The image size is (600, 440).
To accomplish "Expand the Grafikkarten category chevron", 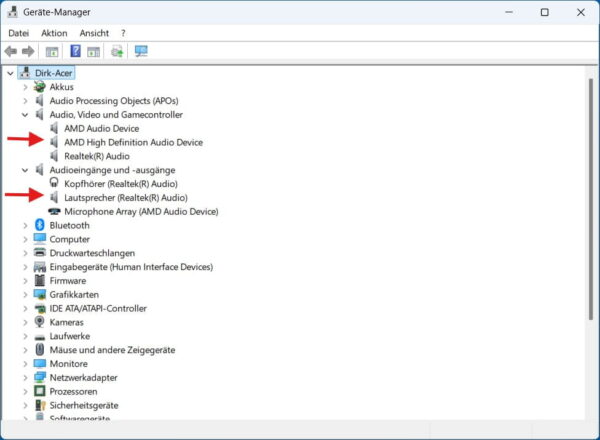I will click(25, 295).
